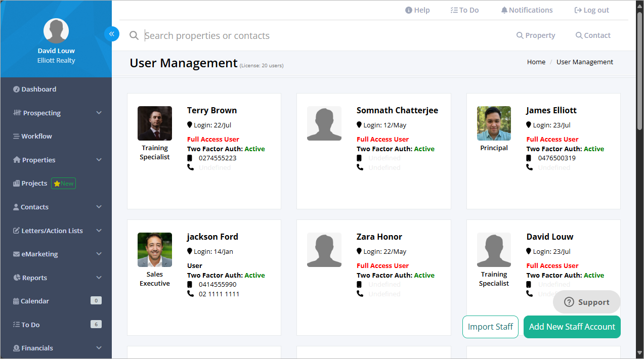Click the Support help bubble
The width and height of the screenshot is (644, 359).
pos(587,302)
